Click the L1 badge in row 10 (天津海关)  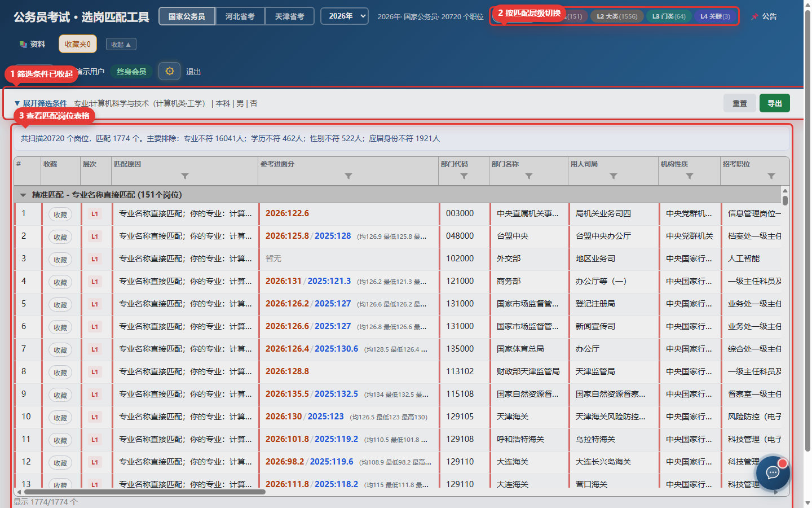click(95, 417)
